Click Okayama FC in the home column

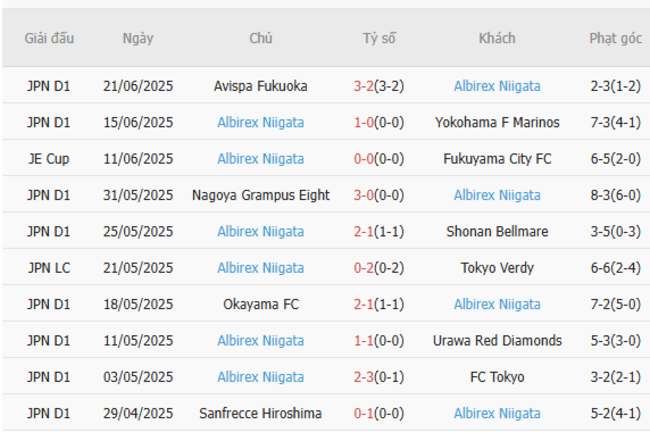click(260, 304)
